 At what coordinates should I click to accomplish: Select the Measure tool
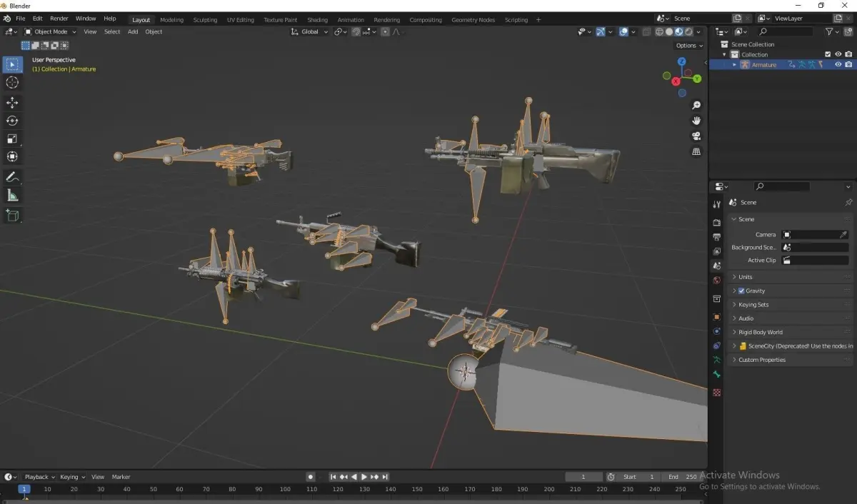tap(12, 195)
